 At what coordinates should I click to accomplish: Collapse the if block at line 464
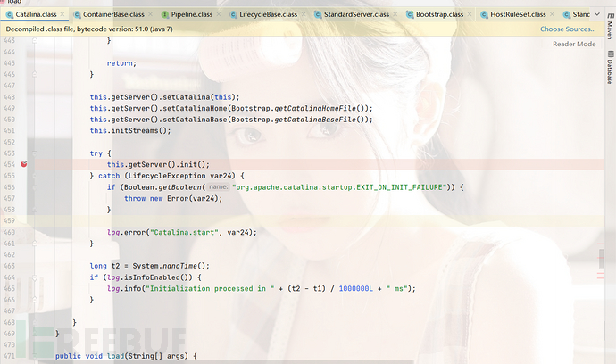[35, 277]
